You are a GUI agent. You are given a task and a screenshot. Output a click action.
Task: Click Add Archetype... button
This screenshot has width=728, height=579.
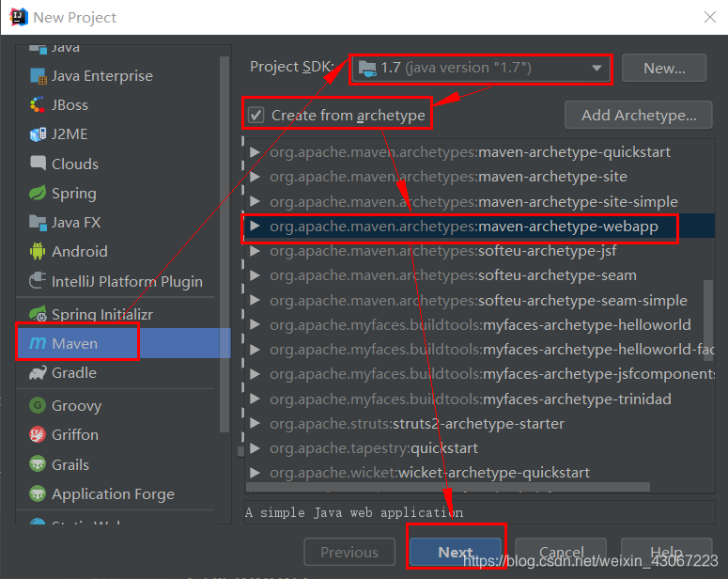[639, 115]
